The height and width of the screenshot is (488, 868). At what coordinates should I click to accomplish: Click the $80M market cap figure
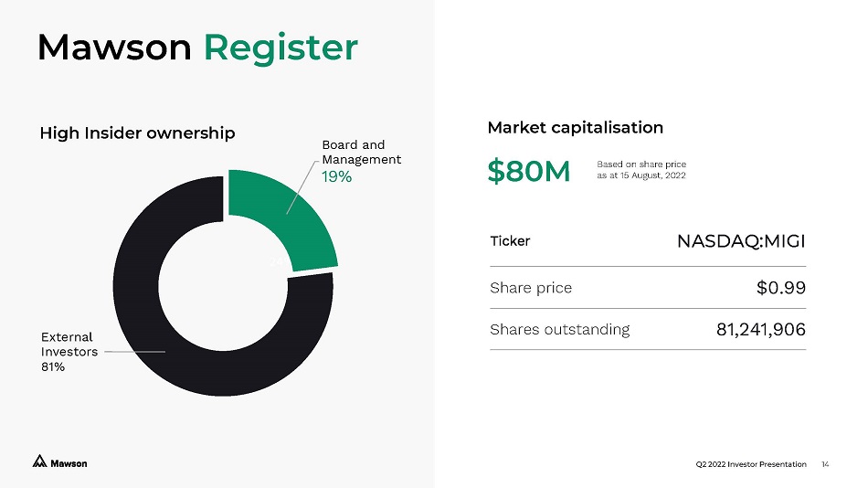tap(530, 170)
